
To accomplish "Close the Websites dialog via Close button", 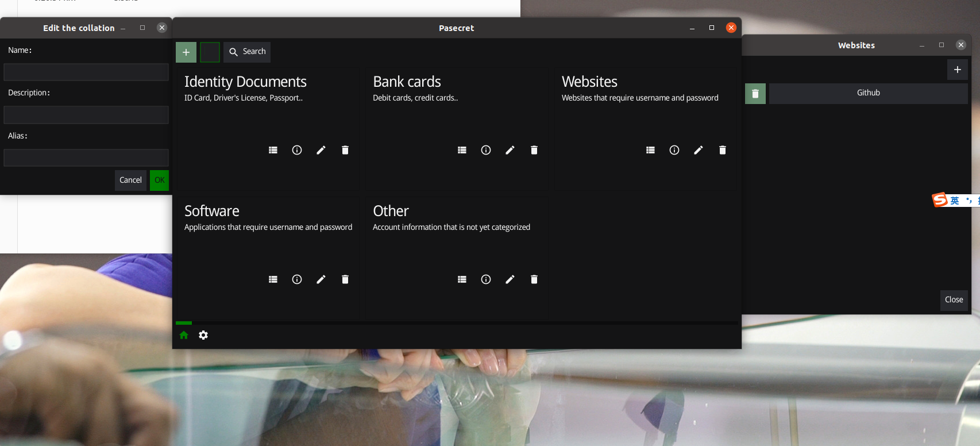I will click(x=954, y=300).
